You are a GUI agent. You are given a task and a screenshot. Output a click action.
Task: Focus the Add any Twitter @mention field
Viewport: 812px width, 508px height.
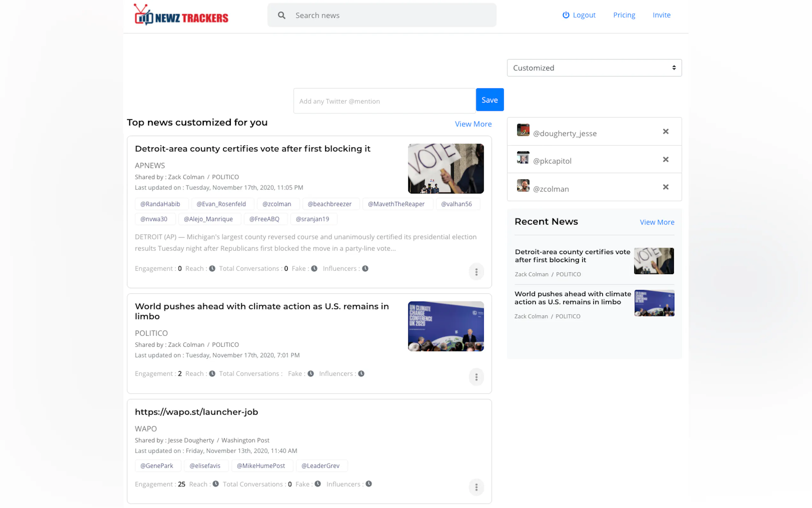(384, 101)
